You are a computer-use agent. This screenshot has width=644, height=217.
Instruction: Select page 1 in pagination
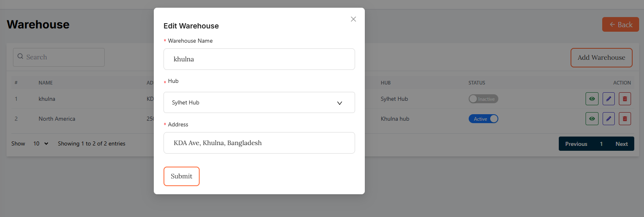[601, 144]
